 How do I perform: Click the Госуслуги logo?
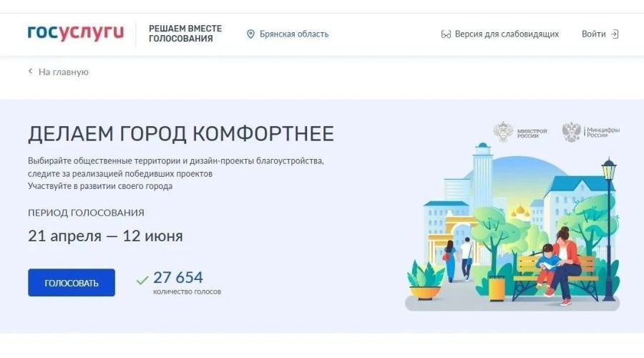click(76, 33)
